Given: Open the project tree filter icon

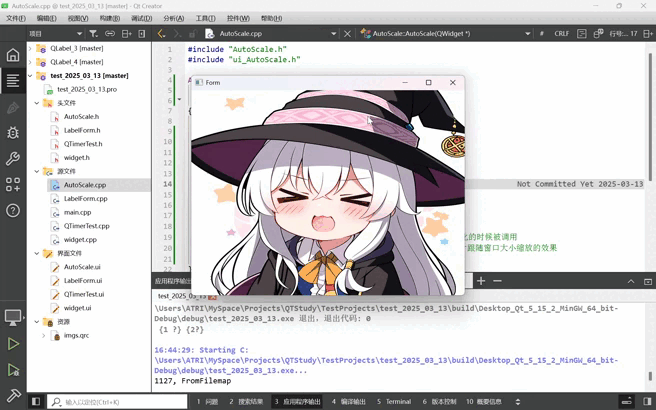Looking at the screenshot, I should click(93, 34).
